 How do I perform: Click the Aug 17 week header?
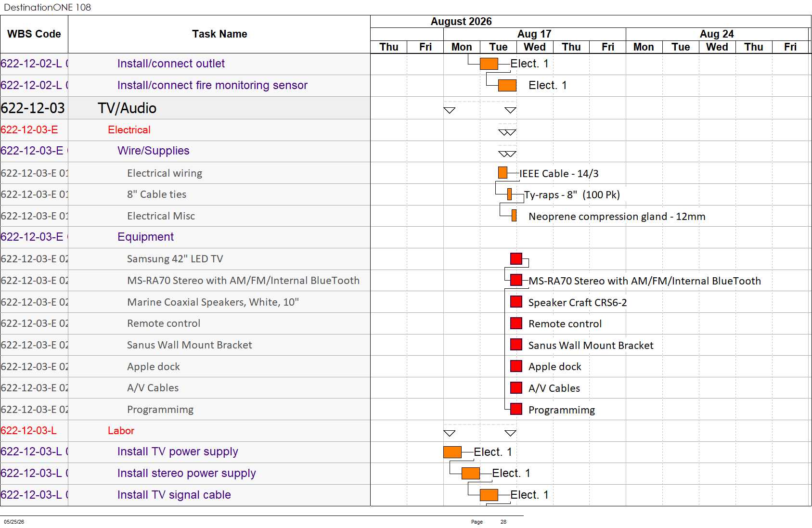pyautogui.click(x=534, y=34)
